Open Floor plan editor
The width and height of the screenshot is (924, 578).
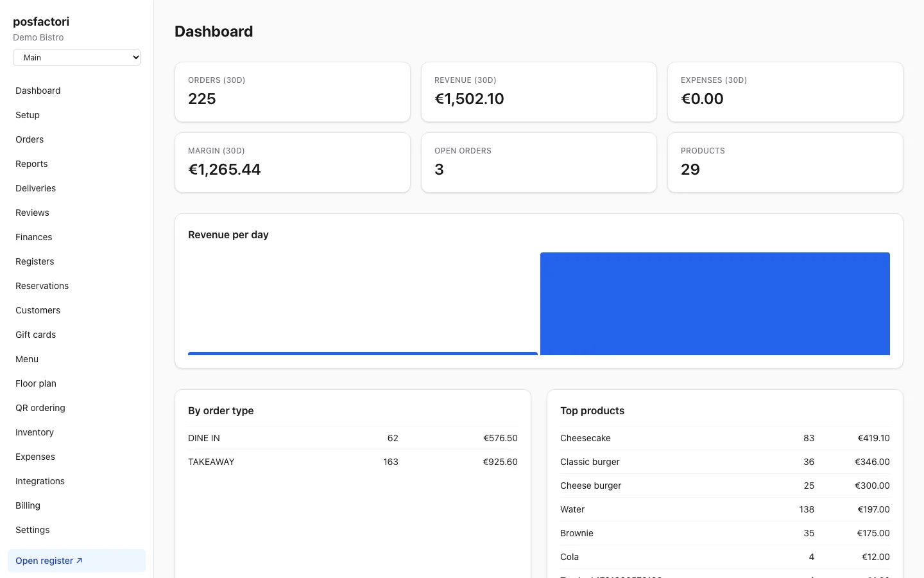[x=36, y=383]
